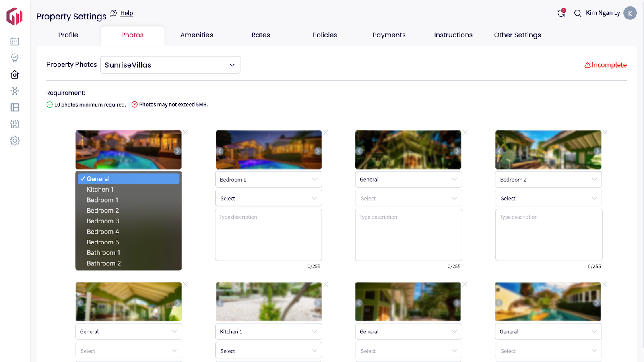The image size is (644, 362).
Task: Choose Bedroom 1 in the open category list
Action: [x=128, y=200]
